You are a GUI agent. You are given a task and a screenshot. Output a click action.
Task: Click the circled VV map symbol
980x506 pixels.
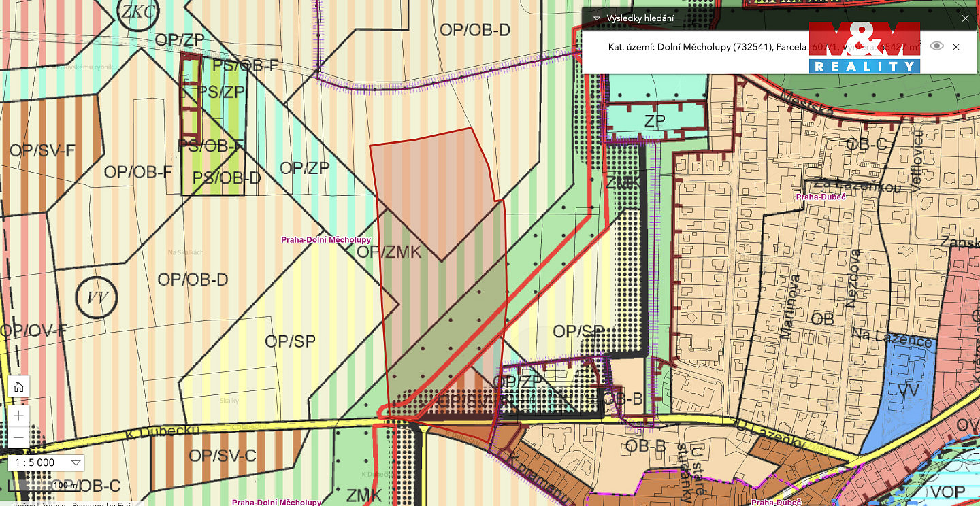tap(96, 298)
